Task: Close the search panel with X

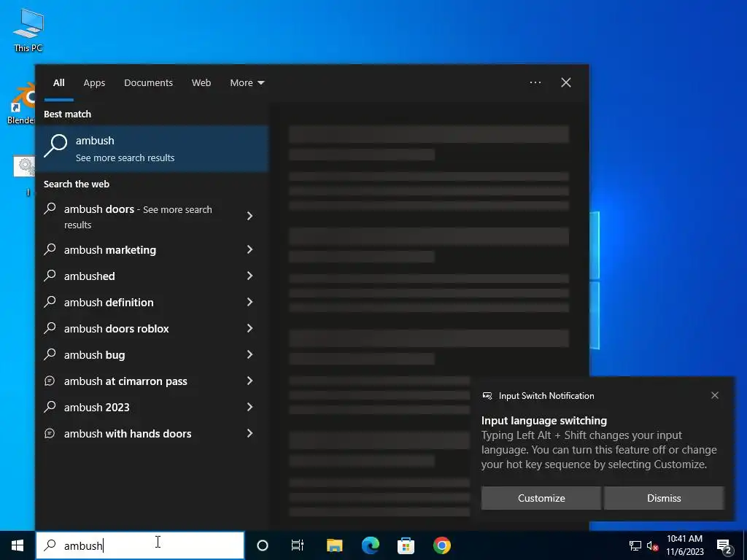Action: (x=566, y=82)
